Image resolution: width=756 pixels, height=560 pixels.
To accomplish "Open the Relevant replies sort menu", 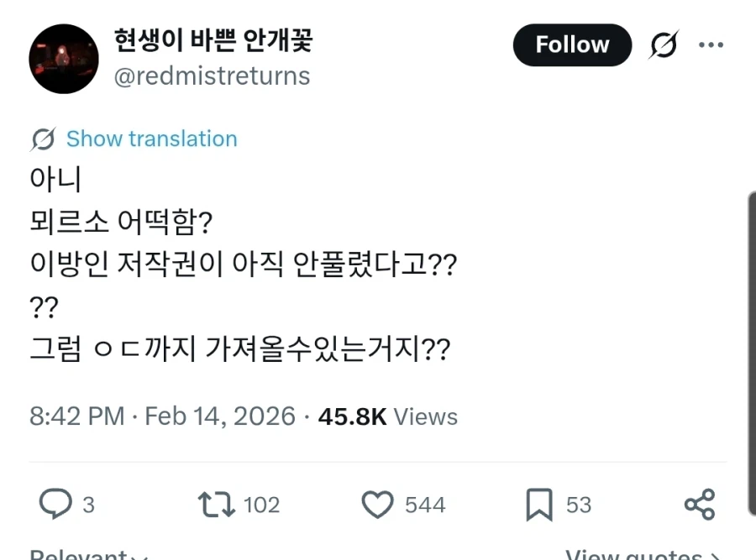I will (x=84, y=554).
